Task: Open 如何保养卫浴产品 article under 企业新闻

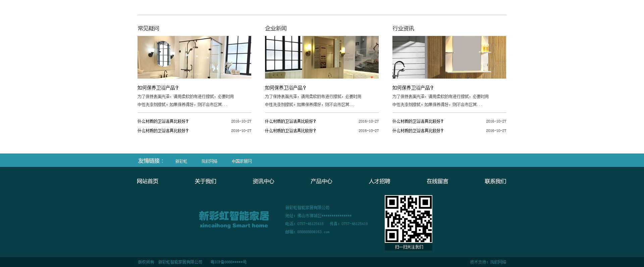Action: [x=285, y=88]
